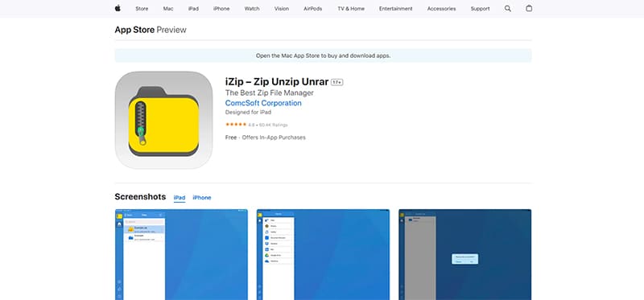644x300 pixels.
Task: Open the Mac menu item
Action: (168, 9)
